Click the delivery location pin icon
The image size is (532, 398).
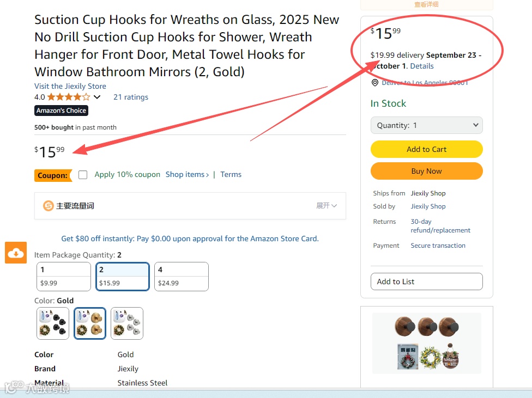[374, 83]
